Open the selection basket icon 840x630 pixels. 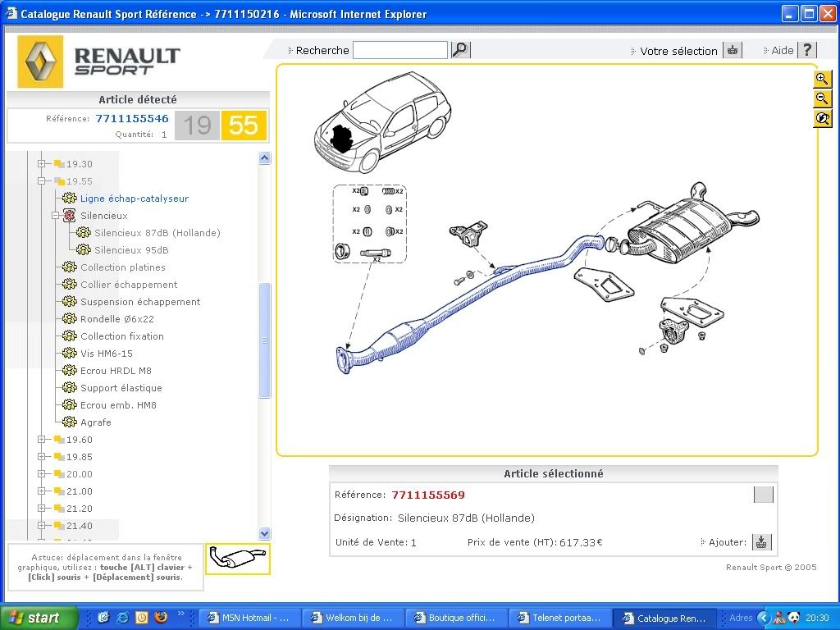click(732, 50)
